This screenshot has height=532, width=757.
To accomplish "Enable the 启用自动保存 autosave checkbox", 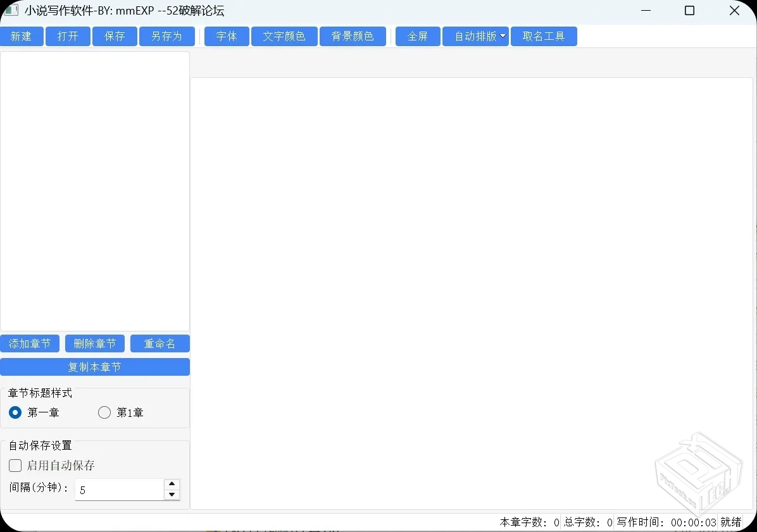I will point(15,466).
